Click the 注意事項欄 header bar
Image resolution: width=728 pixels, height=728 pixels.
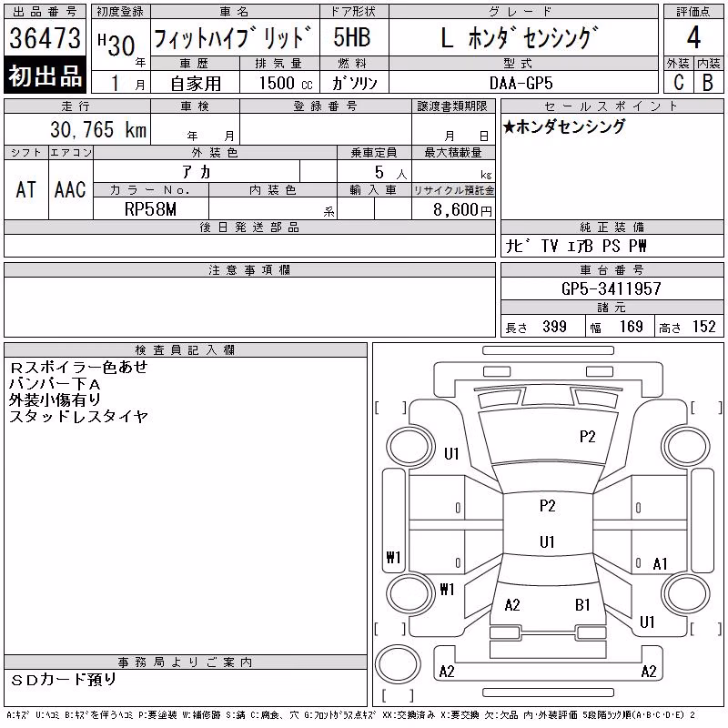pyautogui.click(x=249, y=270)
